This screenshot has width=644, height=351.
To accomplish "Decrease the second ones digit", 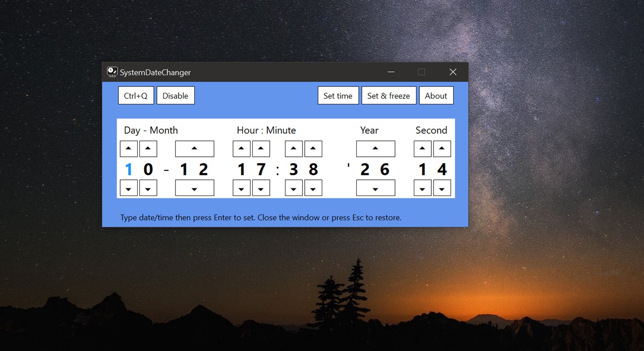I will coord(442,188).
